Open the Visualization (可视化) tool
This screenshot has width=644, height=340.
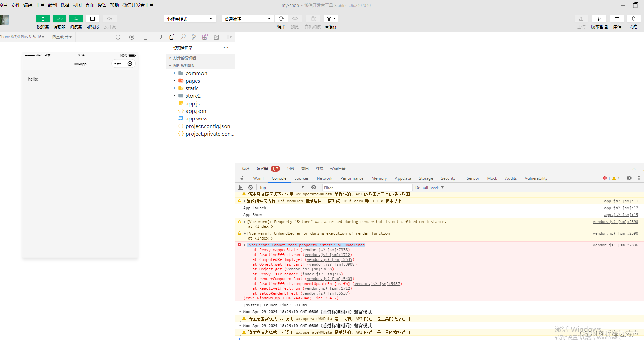click(x=92, y=19)
